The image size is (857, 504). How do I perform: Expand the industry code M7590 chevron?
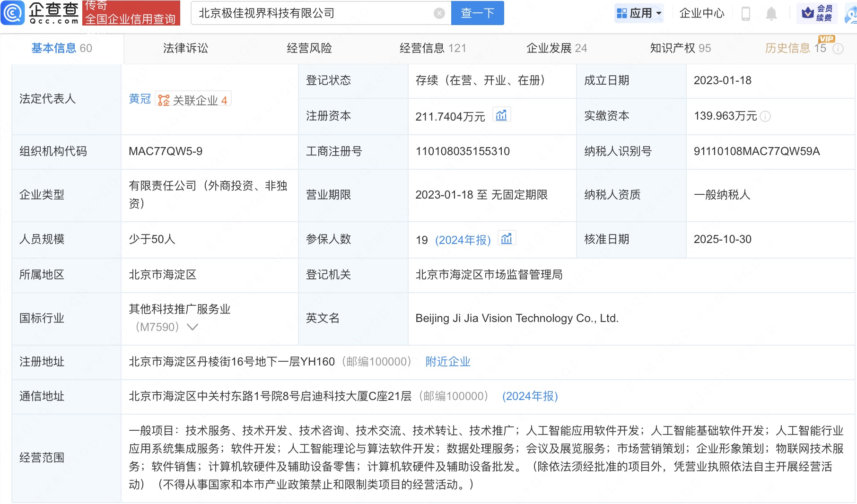[x=192, y=327]
